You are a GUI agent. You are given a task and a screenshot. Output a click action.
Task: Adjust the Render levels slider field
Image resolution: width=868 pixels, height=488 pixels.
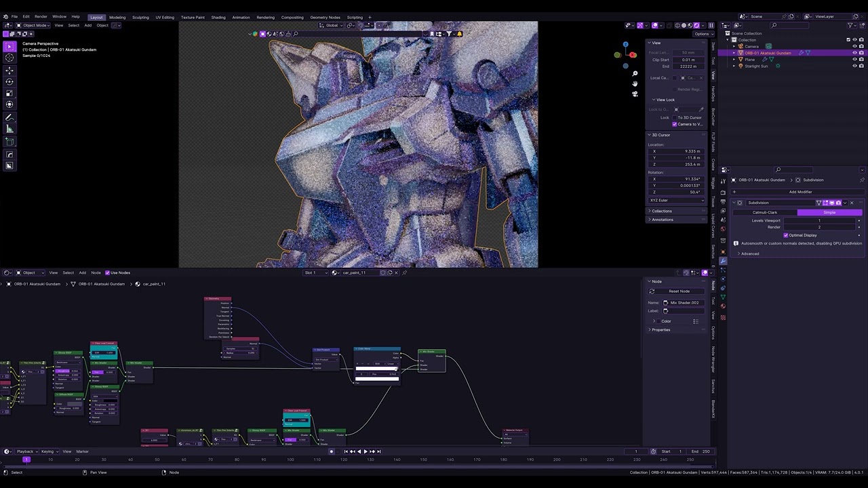tap(819, 227)
